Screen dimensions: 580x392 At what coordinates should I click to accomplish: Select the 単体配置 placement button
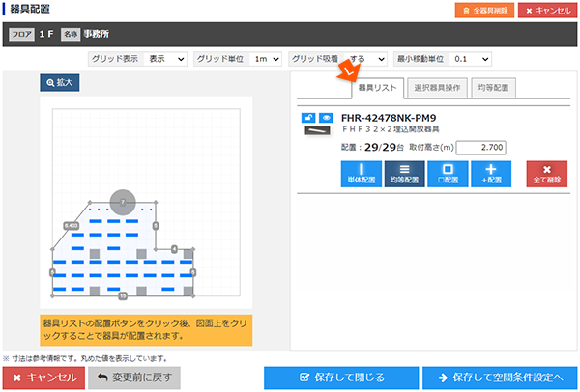tap(361, 174)
